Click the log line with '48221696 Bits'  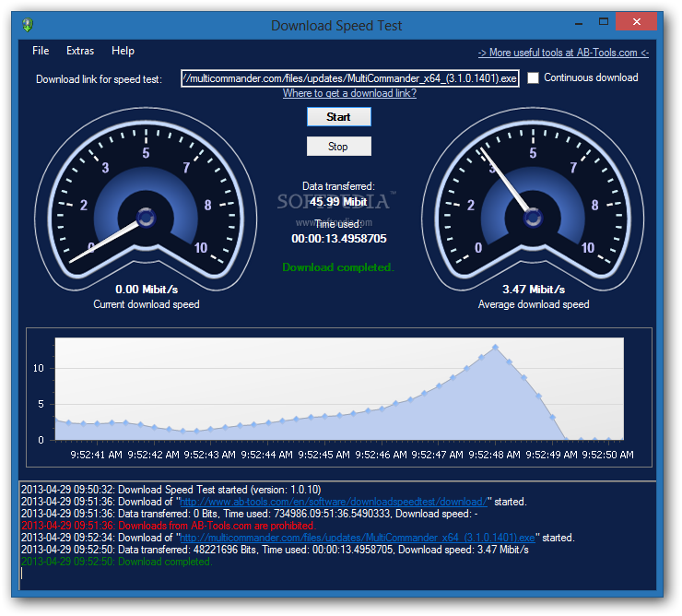point(275,550)
